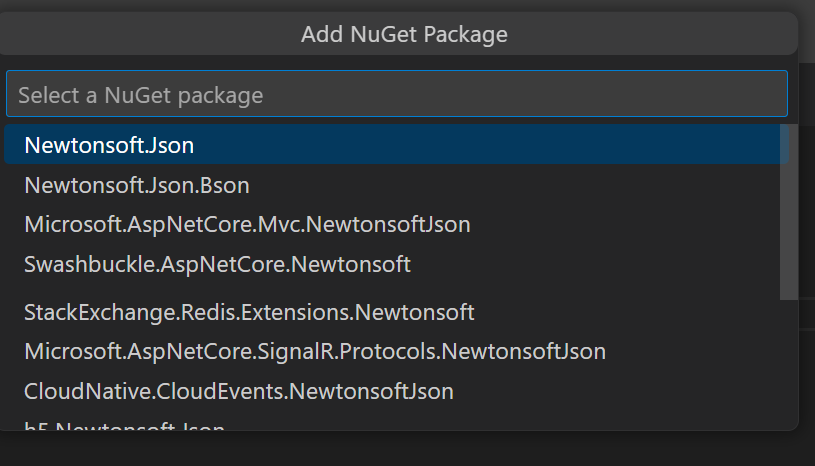Click the 'Select a NuGet package' input
Viewport: 815px width, 466px height.
click(x=396, y=95)
